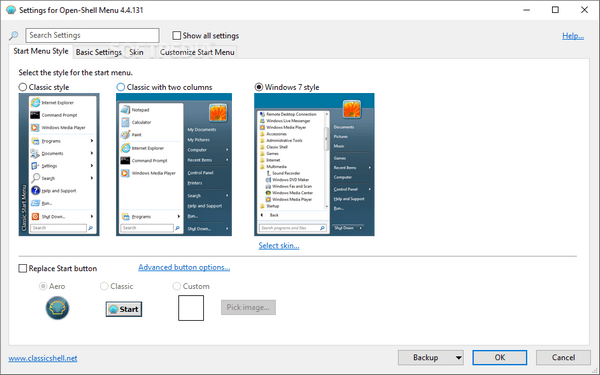
Task: Click the Help link
Action: coord(573,36)
